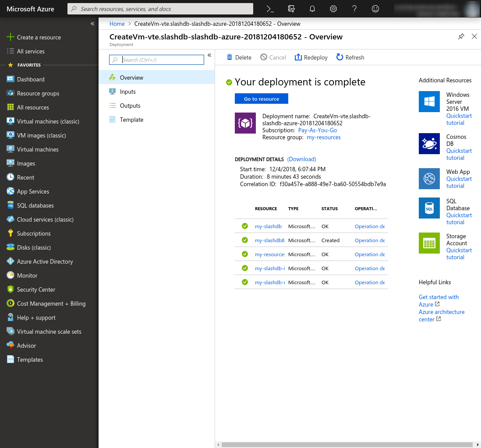
Task: Open the Inputs menu item
Action: (127, 92)
